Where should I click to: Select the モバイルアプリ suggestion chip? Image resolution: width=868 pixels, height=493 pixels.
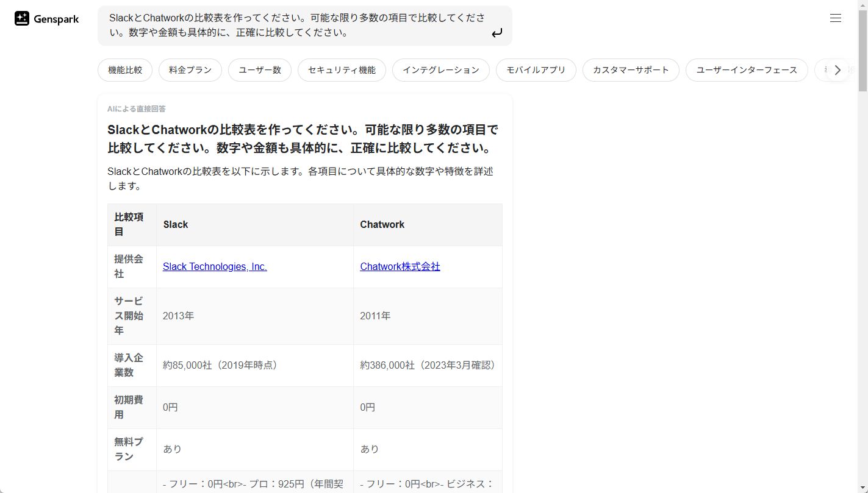click(536, 69)
